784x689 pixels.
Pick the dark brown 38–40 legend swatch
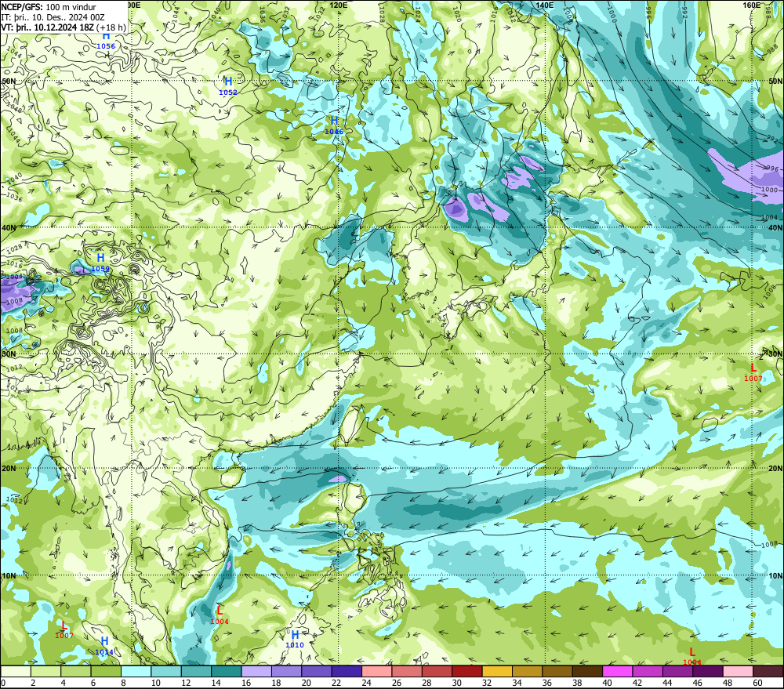tap(587, 671)
